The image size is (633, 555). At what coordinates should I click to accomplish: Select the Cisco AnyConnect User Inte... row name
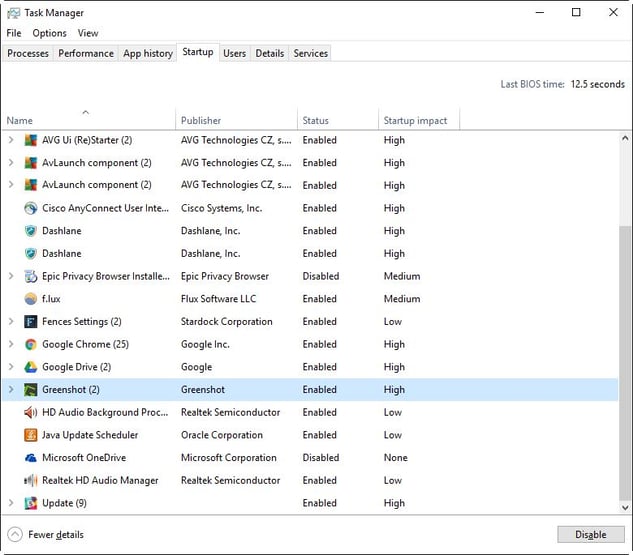[x=105, y=208]
